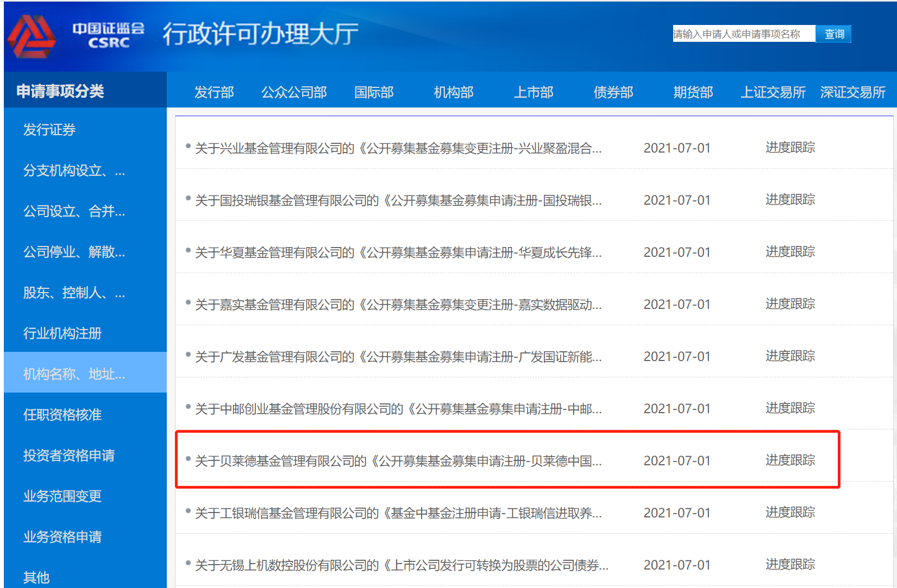Open the 无锡上机数控 application entry
This screenshot has width=897, height=588.
pos(402,565)
